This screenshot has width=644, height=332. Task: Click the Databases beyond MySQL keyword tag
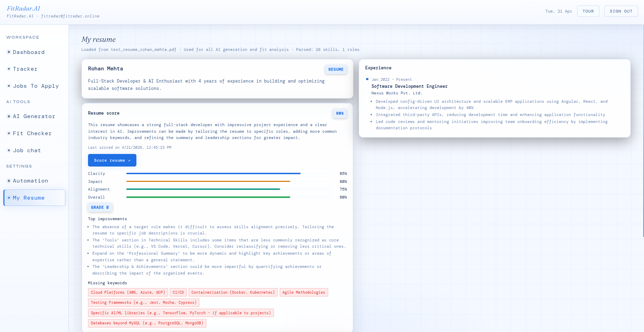coord(147,323)
